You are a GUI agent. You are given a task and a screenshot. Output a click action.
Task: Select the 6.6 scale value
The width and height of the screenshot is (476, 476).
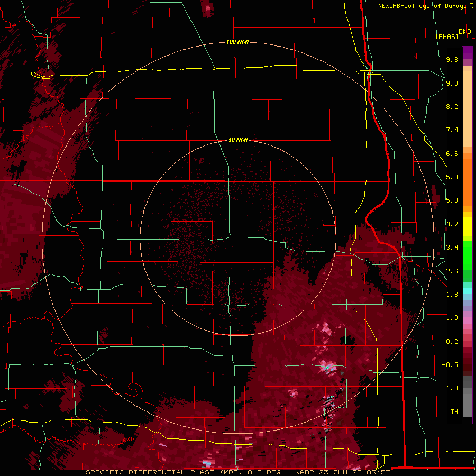point(452,153)
